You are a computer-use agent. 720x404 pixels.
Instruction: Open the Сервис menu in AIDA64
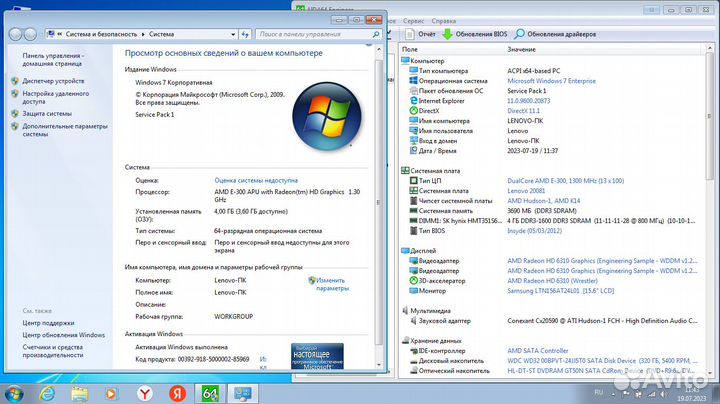point(413,21)
